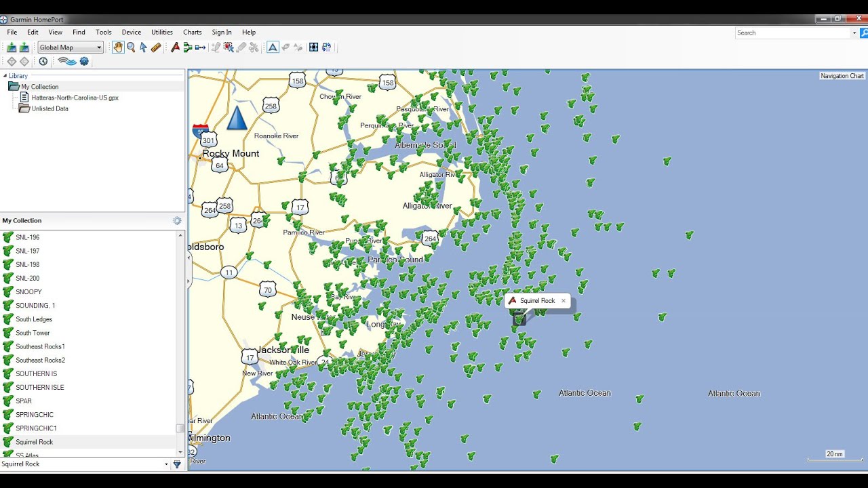Click the clock time icon in toolbar
This screenshot has height=488, width=868.
(43, 62)
